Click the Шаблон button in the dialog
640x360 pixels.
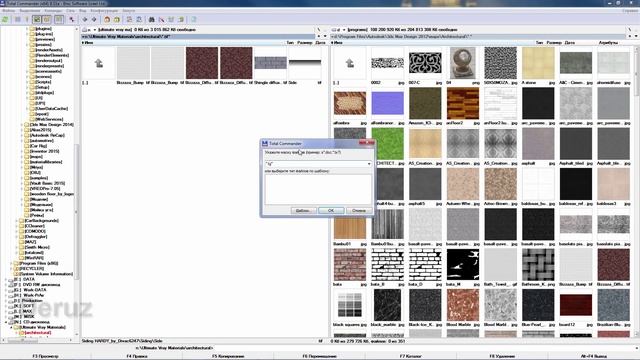click(303, 211)
